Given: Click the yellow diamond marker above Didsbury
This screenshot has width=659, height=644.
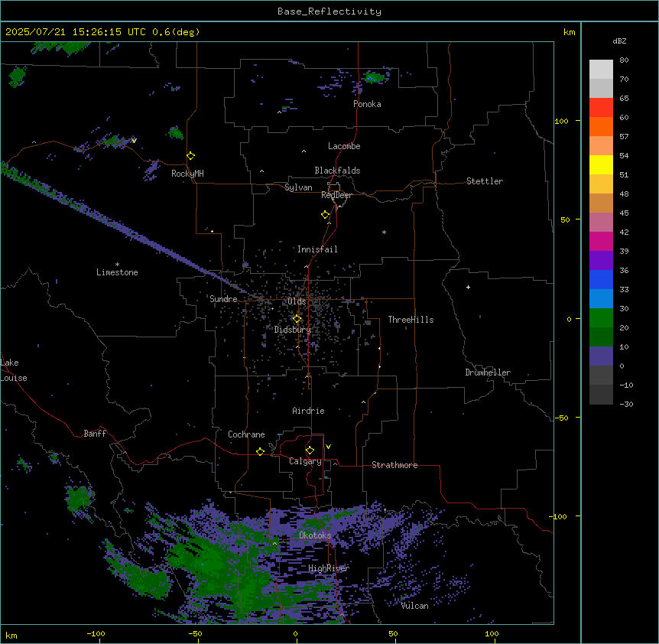Looking at the screenshot, I should (297, 319).
